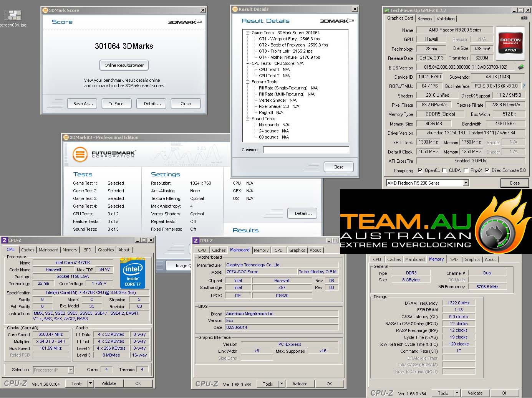Click the 3DMark Score window title icon
This screenshot has height=398, width=532.
45,10
